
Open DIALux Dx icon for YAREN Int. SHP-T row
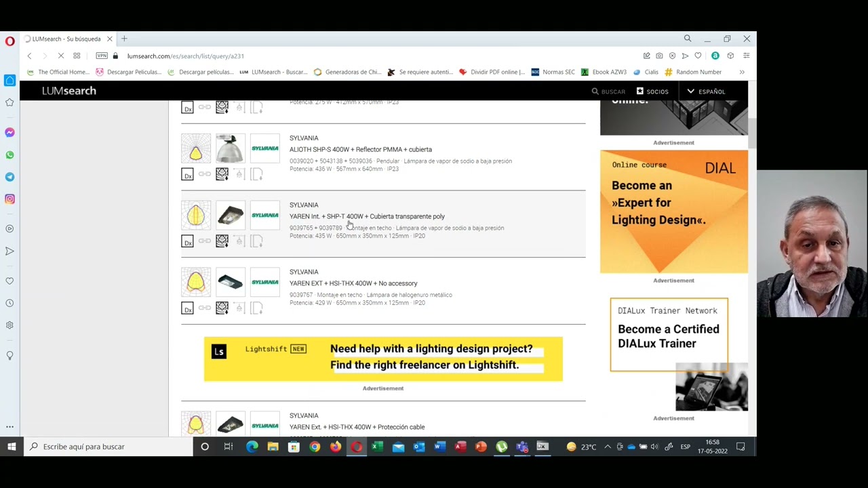[x=188, y=241]
